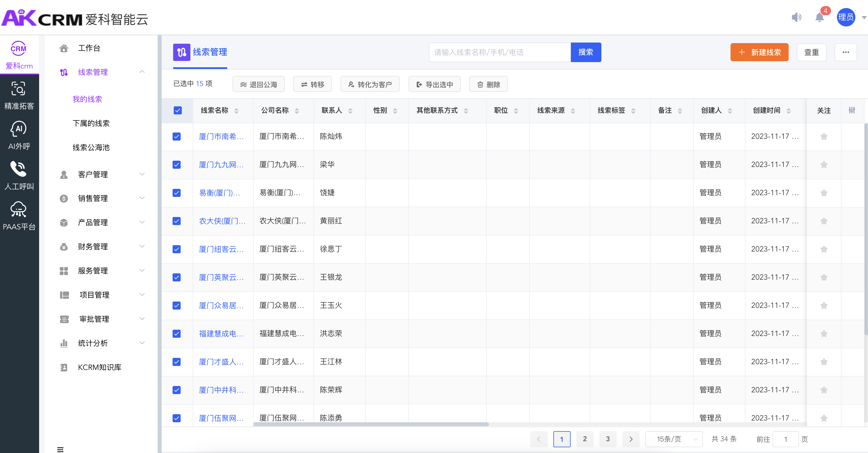Select 线索公海池 in the sidebar
The width and height of the screenshot is (868, 453).
pyautogui.click(x=91, y=147)
